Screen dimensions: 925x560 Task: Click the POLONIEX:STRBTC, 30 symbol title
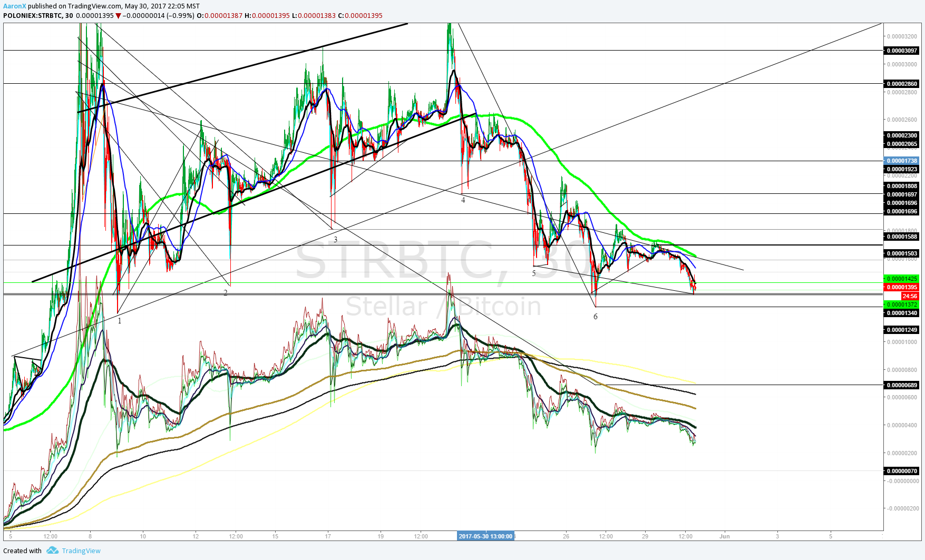[x=38, y=15]
